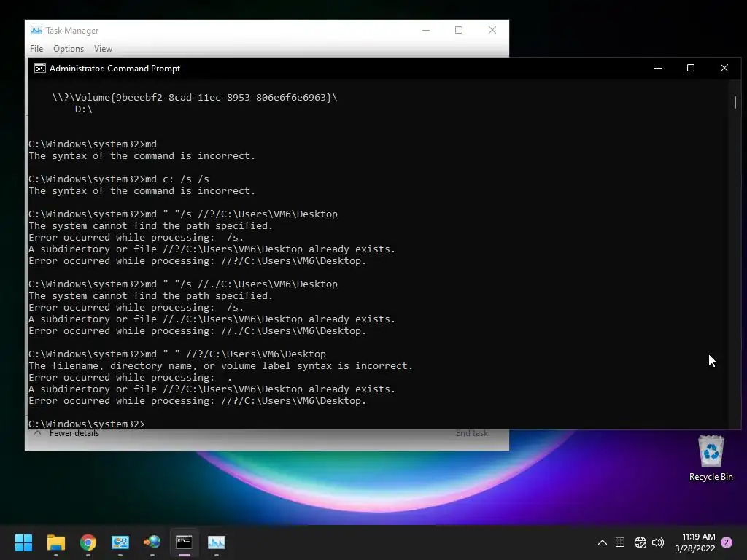The width and height of the screenshot is (747, 560).
Task: Click the Command Prompt title bar icon
Action: tap(40, 69)
